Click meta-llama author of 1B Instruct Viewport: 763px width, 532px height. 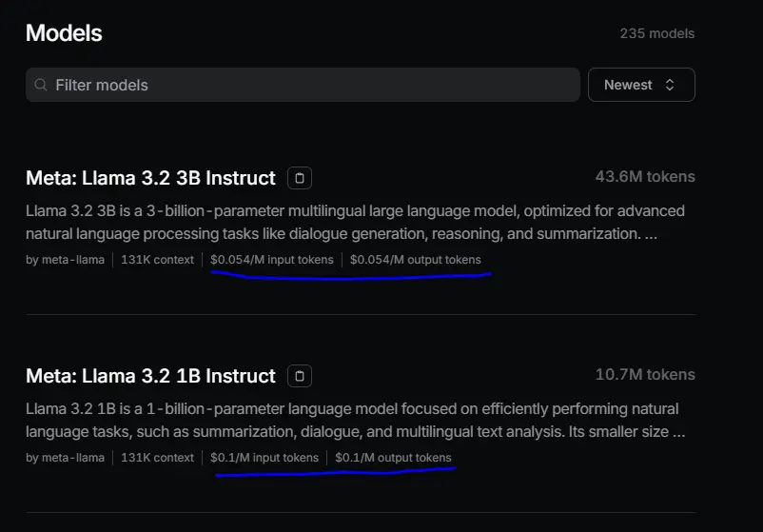(x=73, y=458)
